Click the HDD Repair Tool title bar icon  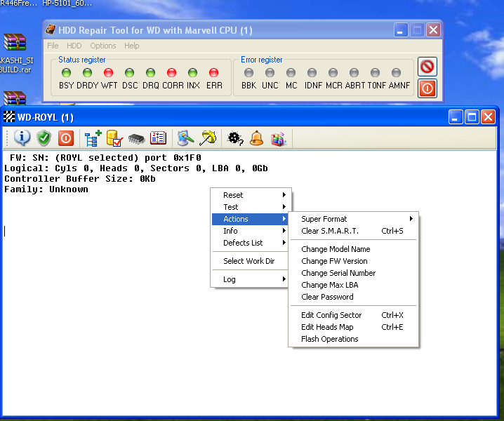51,30
